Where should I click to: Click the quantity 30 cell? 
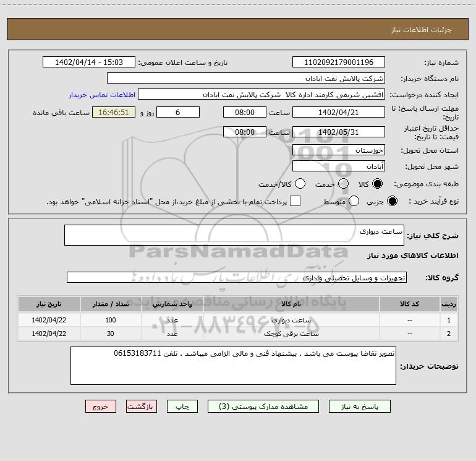point(111,334)
